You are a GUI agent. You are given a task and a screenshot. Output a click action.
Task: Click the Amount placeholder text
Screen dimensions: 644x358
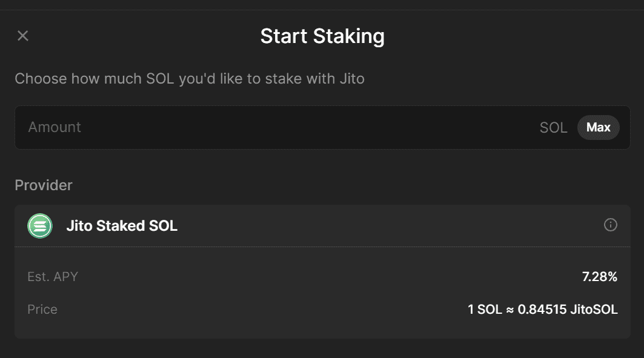click(55, 127)
